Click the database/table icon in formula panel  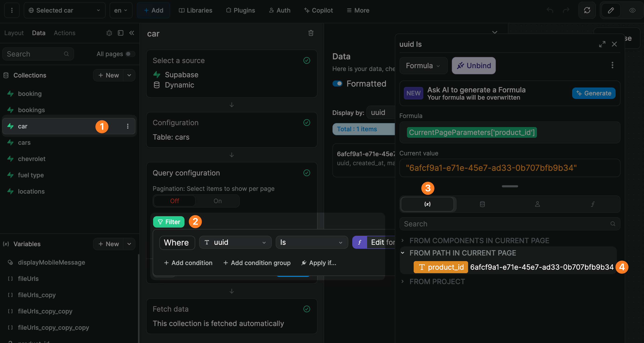(482, 204)
